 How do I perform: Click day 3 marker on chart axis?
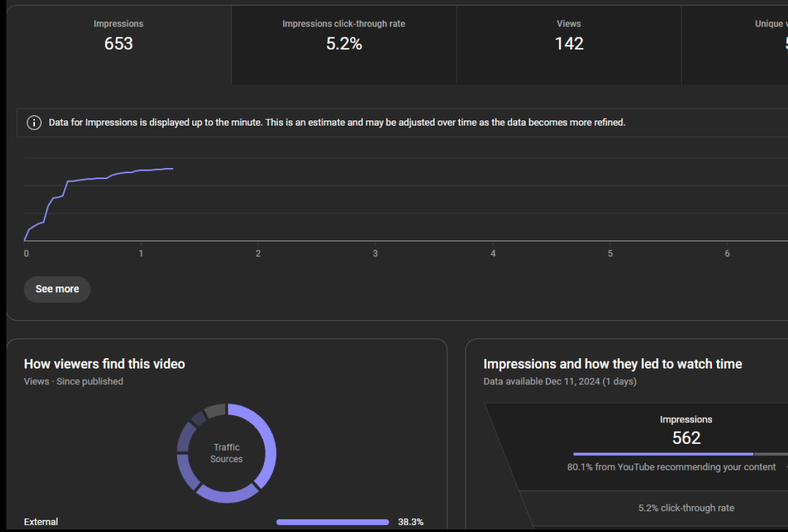[375, 254]
